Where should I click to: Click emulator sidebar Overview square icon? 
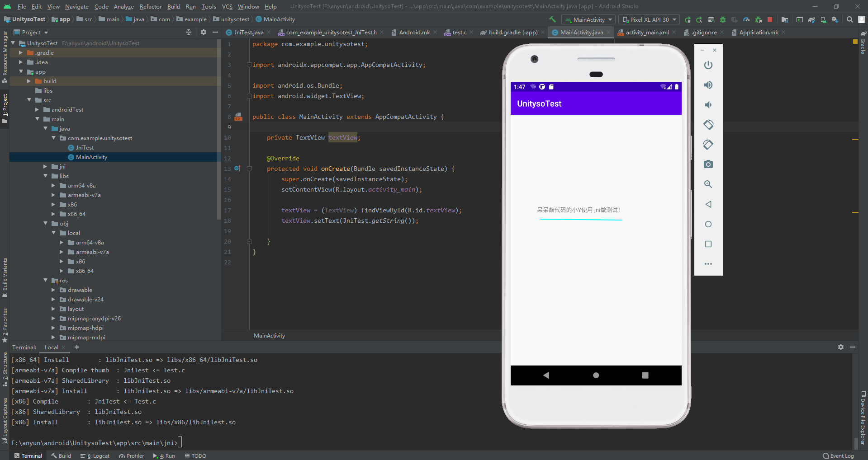pyautogui.click(x=708, y=244)
